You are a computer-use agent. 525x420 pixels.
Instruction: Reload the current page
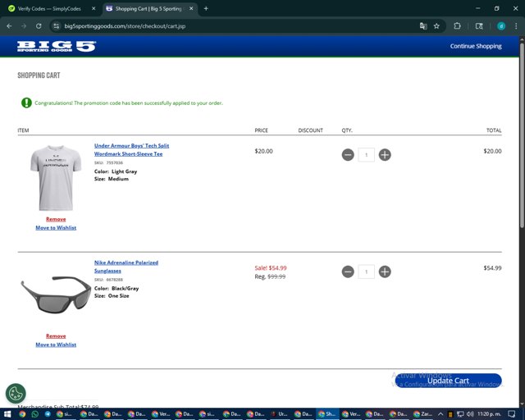39,26
